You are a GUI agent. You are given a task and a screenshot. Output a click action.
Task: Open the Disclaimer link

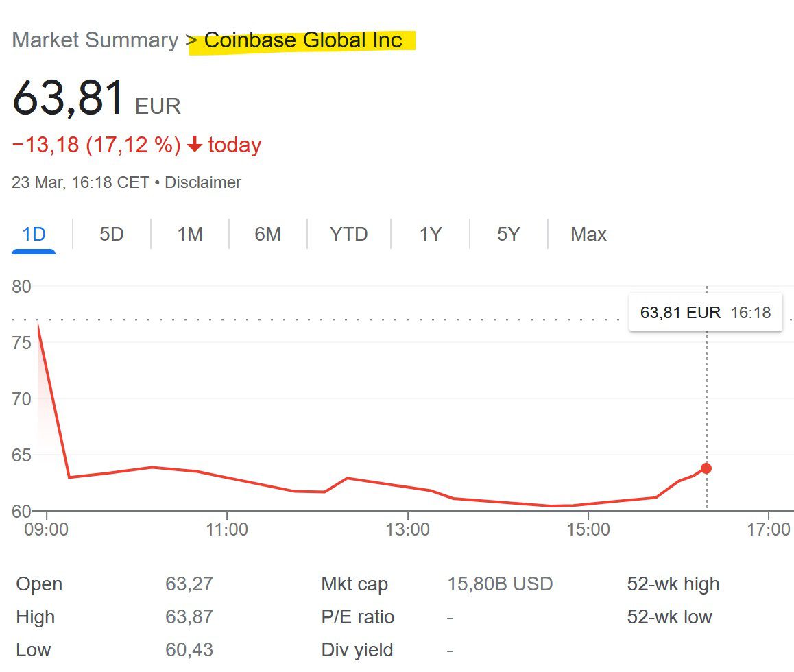tap(203, 182)
